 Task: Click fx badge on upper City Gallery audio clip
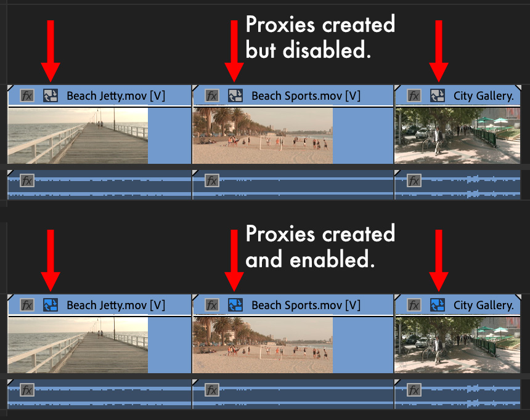414,180
